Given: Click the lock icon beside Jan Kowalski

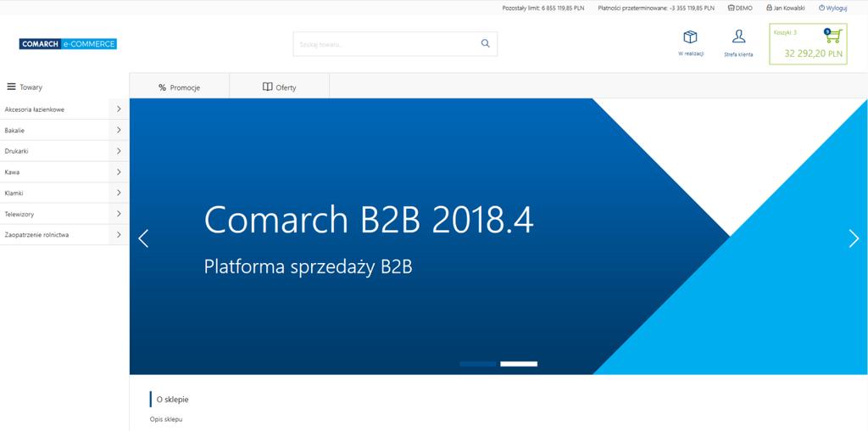Looking at the screenshot, I should [x=769, y=8].
